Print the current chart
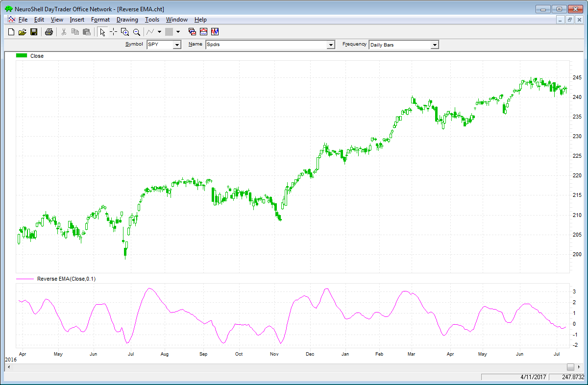 [x=49, y=32]
